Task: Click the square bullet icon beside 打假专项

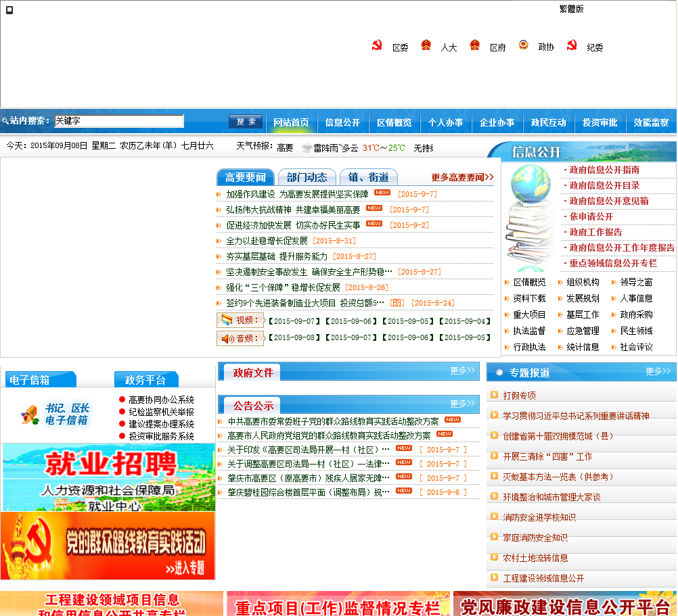Action: [x=494, y=394]
